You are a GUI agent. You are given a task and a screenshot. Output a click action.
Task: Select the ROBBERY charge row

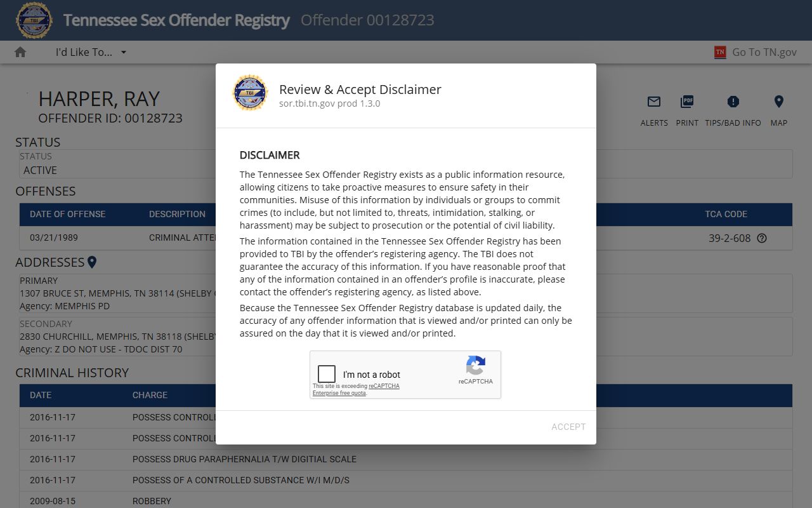click(406, 500)
